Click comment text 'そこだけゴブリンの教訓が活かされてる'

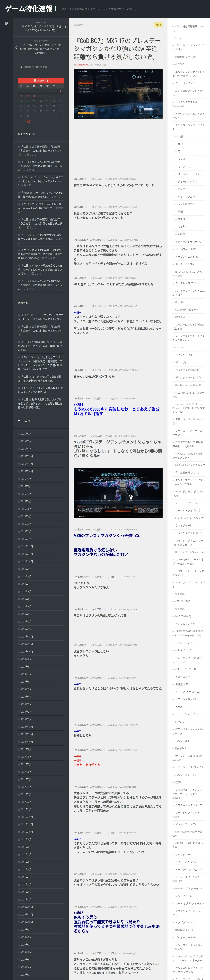100,616
